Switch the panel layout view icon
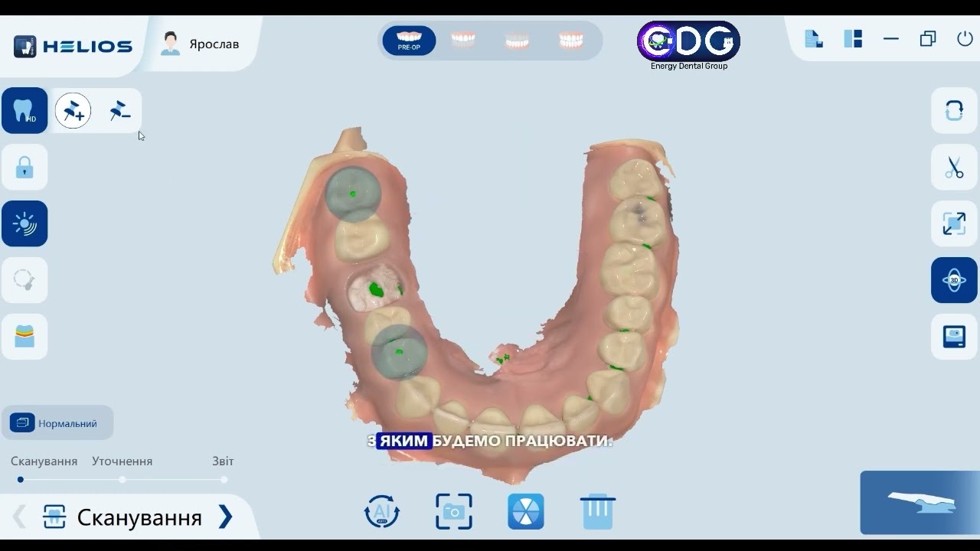 [x=853, y=38]
